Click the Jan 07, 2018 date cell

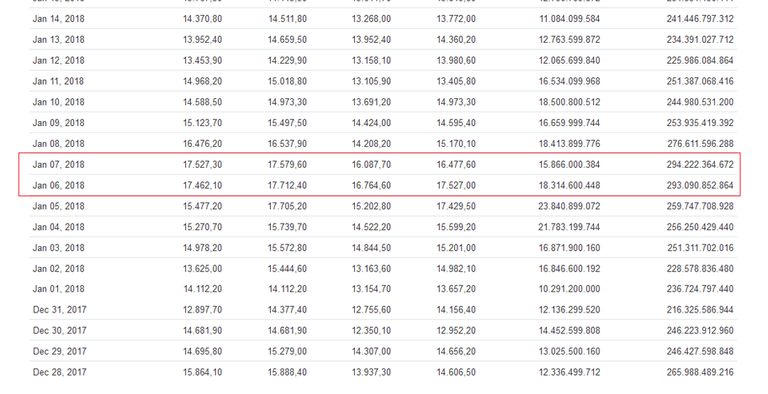click(58, 165)
